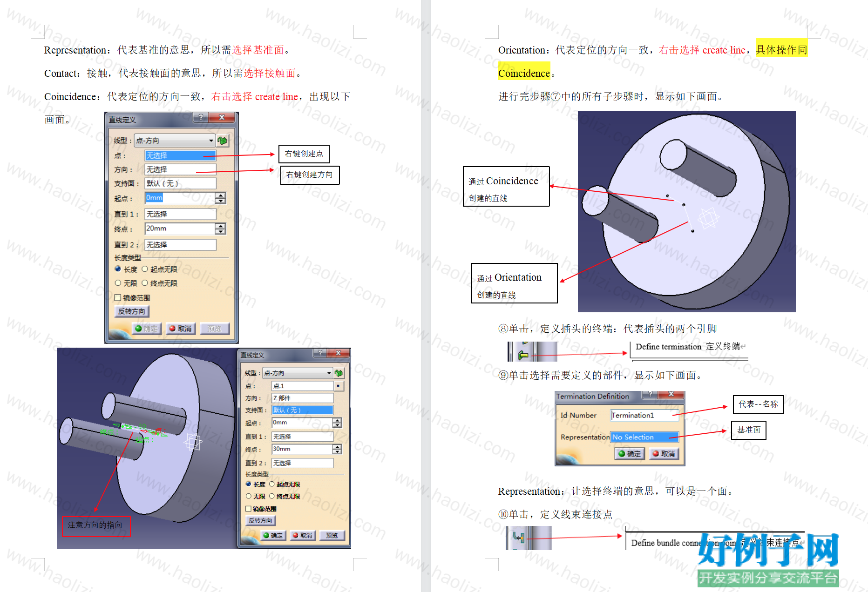The image size is (868, 592).
Task: Click the 直到 2 field in the 20mm dialog
Action: 180,245
